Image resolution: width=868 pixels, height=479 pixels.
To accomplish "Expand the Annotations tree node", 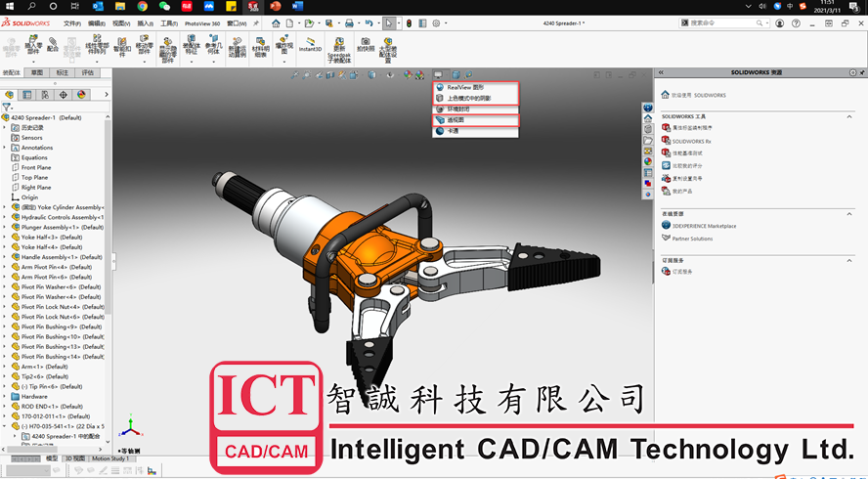I will tap(5, 148).
